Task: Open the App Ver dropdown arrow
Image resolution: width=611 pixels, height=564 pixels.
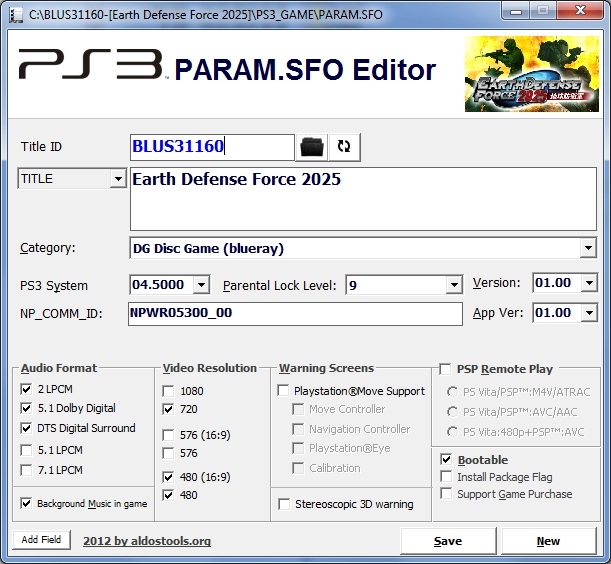Action: 589,313
